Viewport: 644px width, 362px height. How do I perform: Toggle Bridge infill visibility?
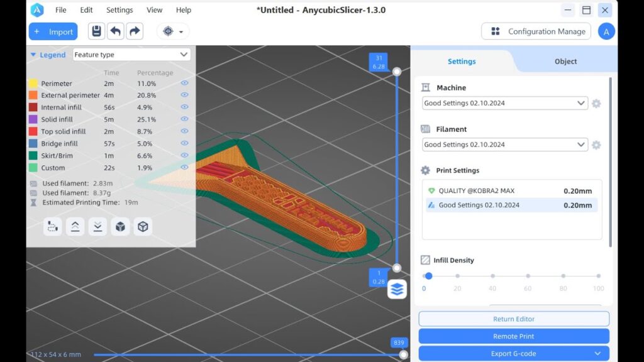coord(184,143)
